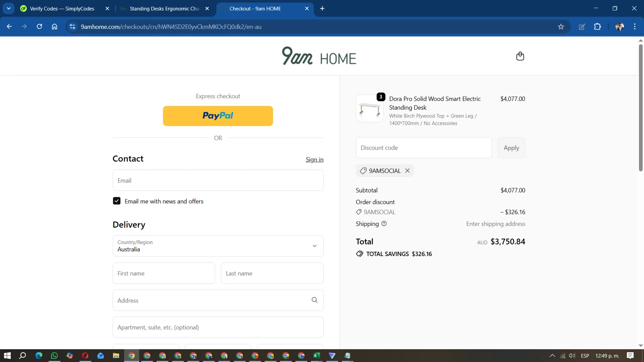Show hidden system tray icons
This screenshot has width=644, height=362.
552,356
